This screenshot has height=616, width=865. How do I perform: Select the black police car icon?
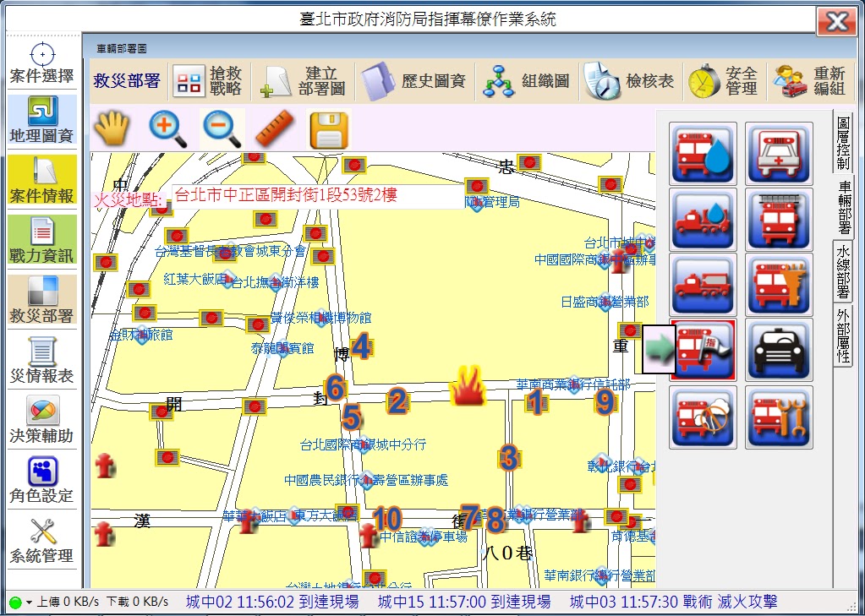point(778,350)
